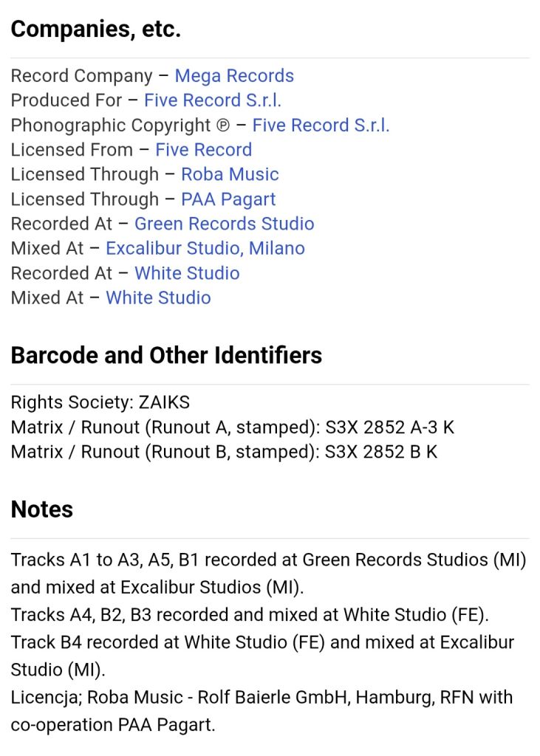Click the Track B4 recorded note line
Image resolution: width=540 pixels, height=756 pixels.
click(262, 656)
